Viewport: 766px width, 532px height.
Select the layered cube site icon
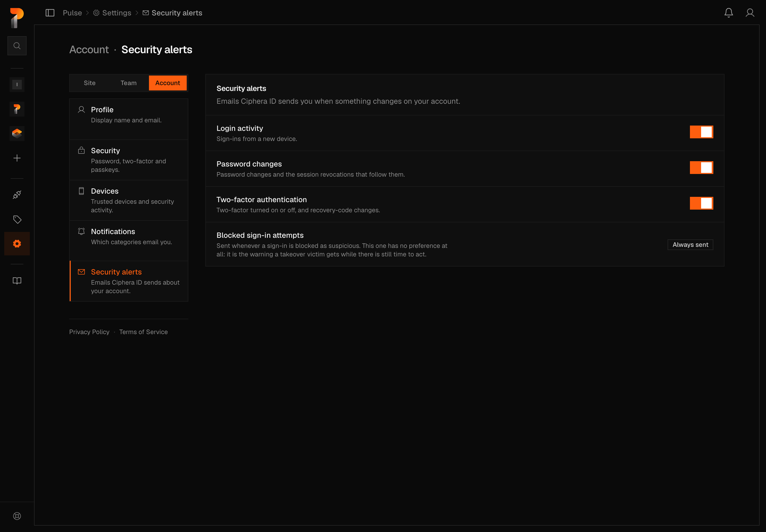pos(17,133)
